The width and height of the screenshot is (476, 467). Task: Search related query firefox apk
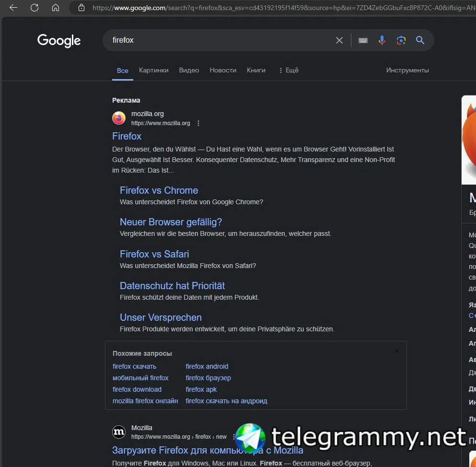(x=201, y=390)
